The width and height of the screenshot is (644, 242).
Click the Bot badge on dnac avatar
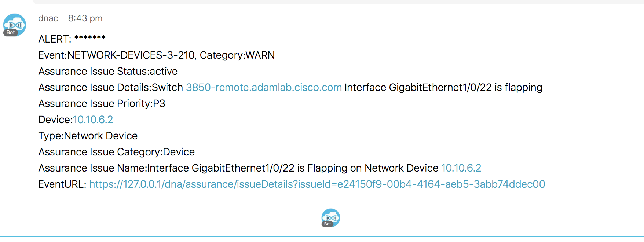[11, 33]
